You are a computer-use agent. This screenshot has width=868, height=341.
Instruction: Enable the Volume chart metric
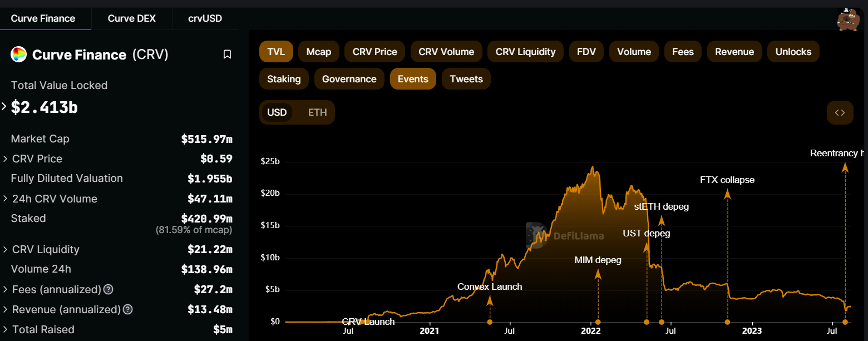click(634, 52)
